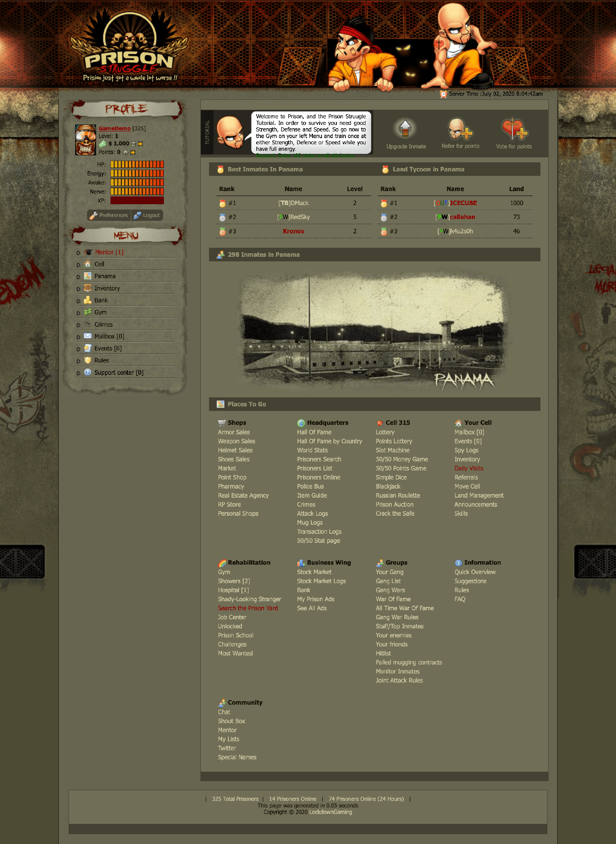This screenshot has width=616, height=844.
Task: Click the Cell 315 dice icon
Action: click(x=380, y=422)
